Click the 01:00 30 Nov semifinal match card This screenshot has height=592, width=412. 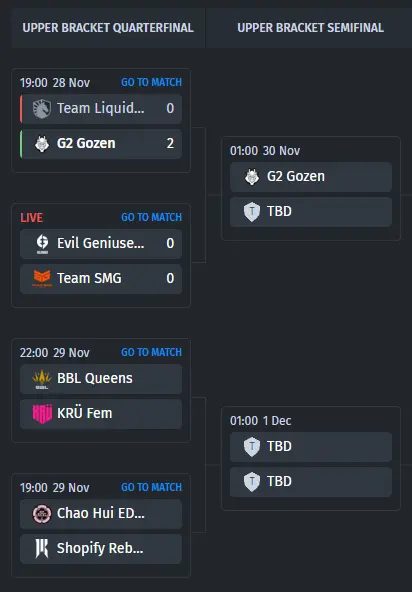[x=311, y=188]
